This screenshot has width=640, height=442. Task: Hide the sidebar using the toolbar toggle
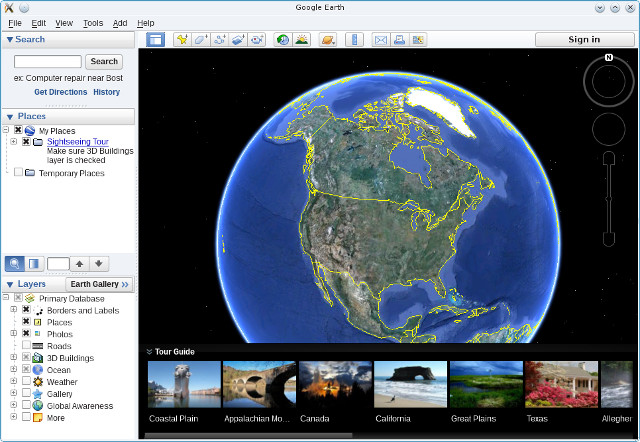(156, 40)
